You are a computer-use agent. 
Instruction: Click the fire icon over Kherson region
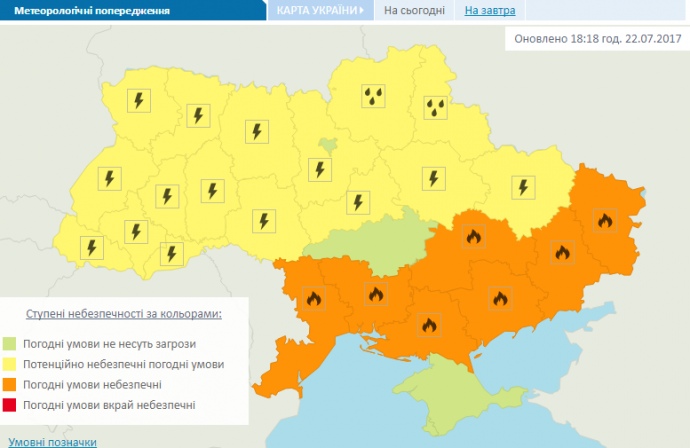point(430,324)
